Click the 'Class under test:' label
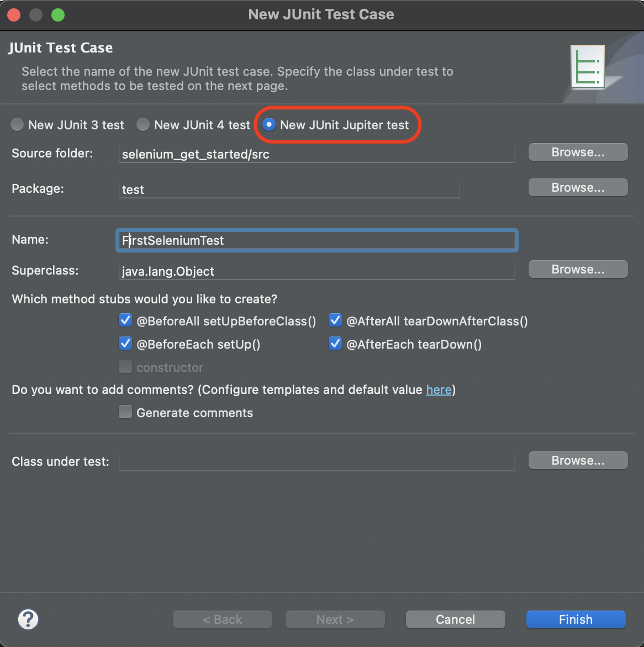The image size is (644, 647). [60, 461]
